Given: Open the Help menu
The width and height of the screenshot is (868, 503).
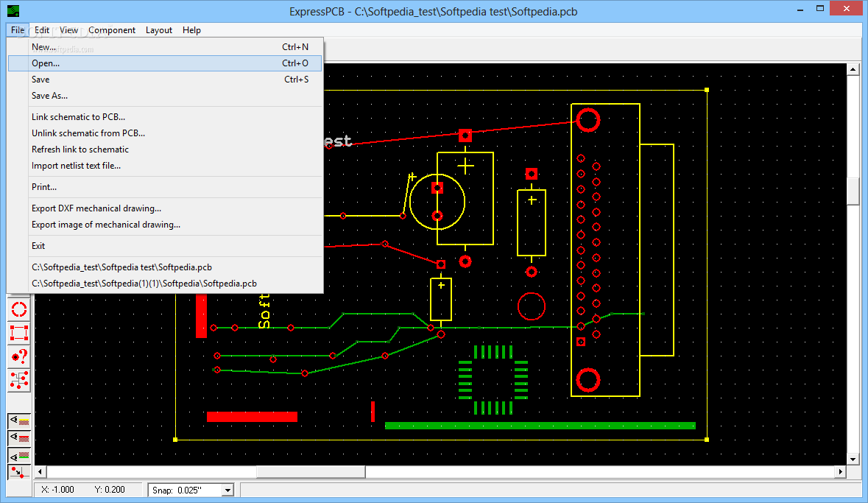Looking at the screenshot, I should pyautogui.click(x=191, y=30).
